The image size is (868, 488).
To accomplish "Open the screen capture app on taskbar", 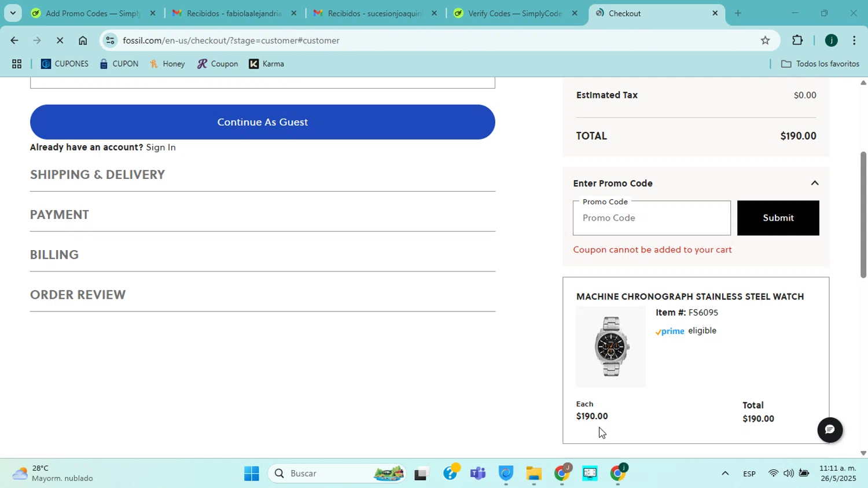I will pyautogui.click(x=590, y=474).
